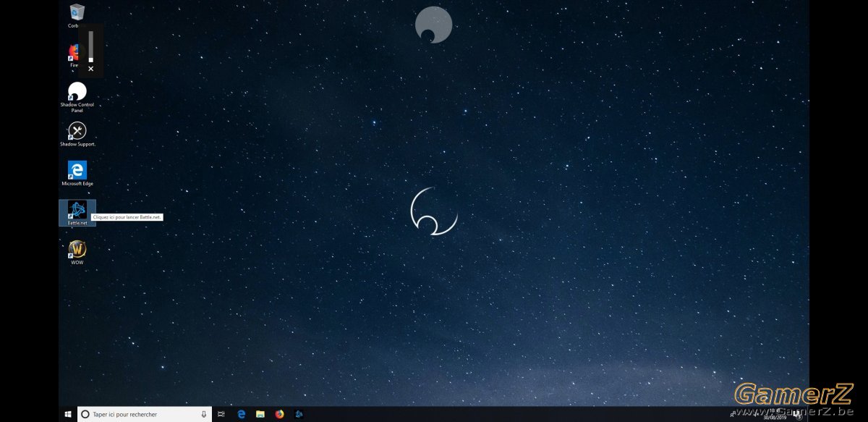Click the 'Cliquez ici pour lancer Battle.net.' tooltip
This screenshot has width=868, height=422.
(x=127, y=217)
